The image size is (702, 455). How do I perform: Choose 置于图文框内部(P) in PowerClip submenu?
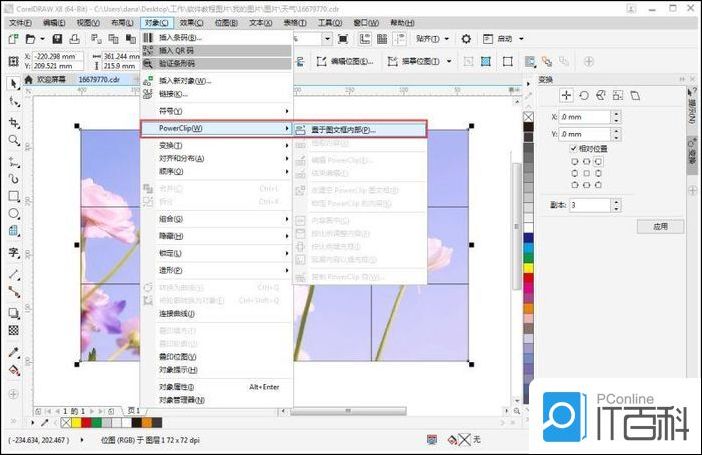click(x=360, y=130)
